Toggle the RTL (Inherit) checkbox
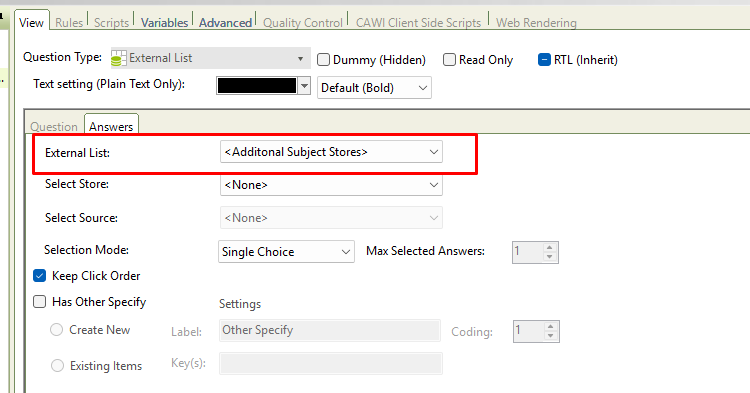This screenshot has width=750, height=393. [544, 60]
